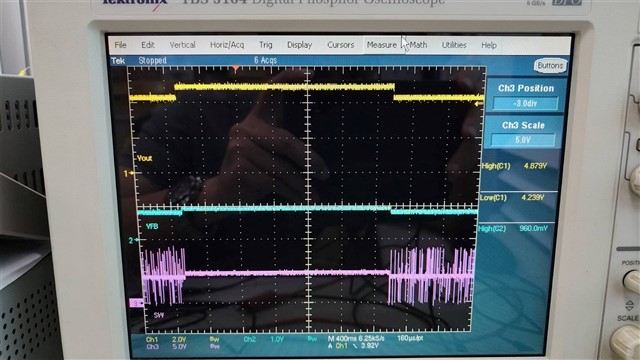Screen dimensions: 640x360
Task: Select the Low(C1) measurement readout
Action: [x=512, y=198]
